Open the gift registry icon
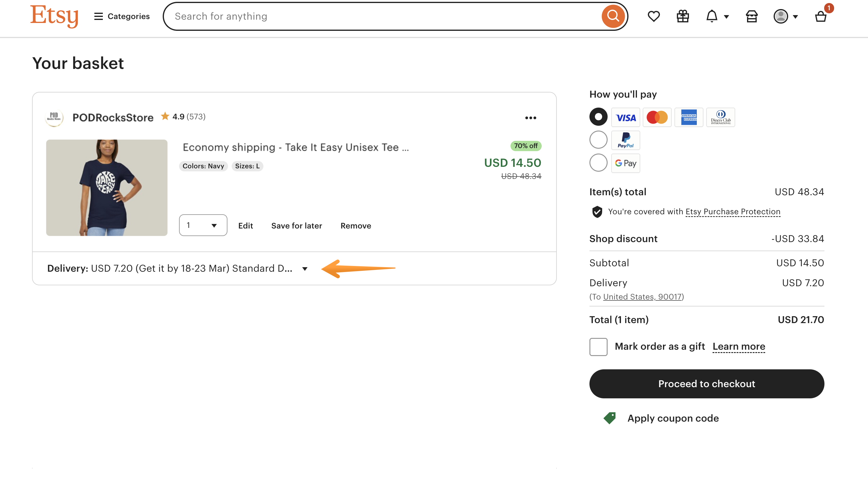Viewport: 868px width, 486px height. point(682,16)
